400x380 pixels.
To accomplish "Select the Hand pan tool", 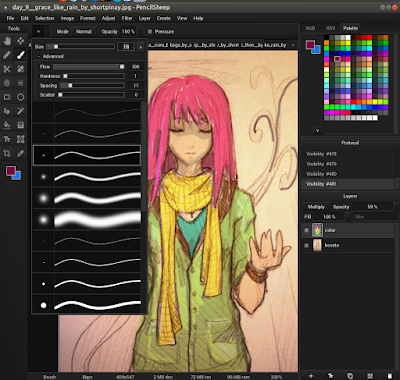I will point(7,41).
